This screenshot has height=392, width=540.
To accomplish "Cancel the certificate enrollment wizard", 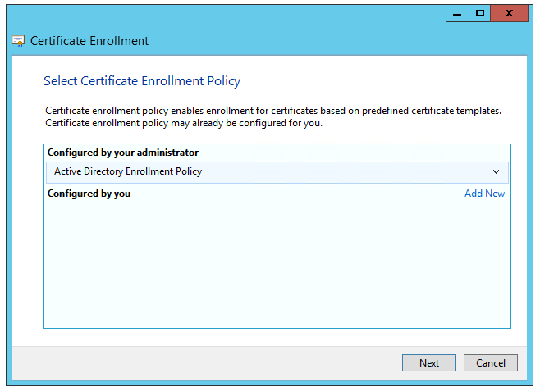I will tap(490, 362).
